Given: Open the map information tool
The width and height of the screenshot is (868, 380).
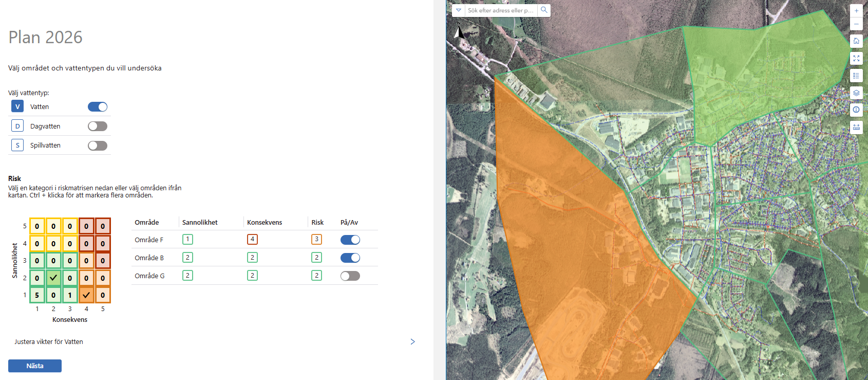Looking at the screenshot, I should tap(856, 110).
